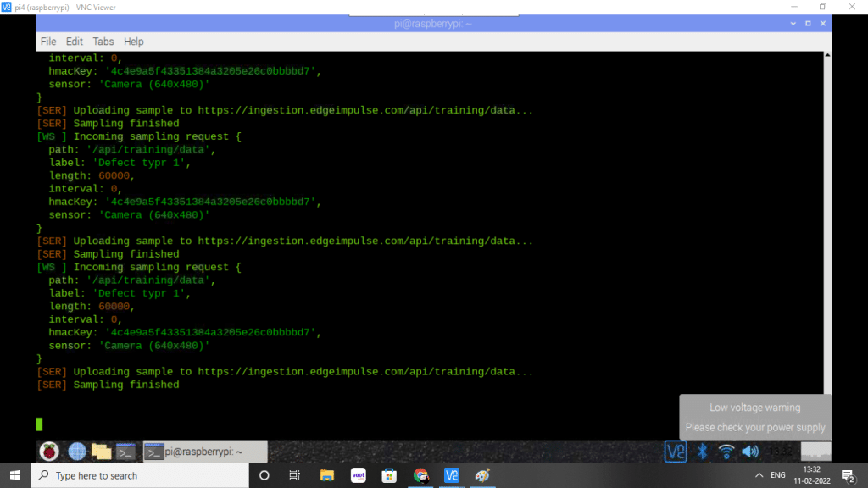The height and width of the screenshot is (488, 868).
Task: Open the Pi Wi-Fi network menu
Action: [726, 452]
